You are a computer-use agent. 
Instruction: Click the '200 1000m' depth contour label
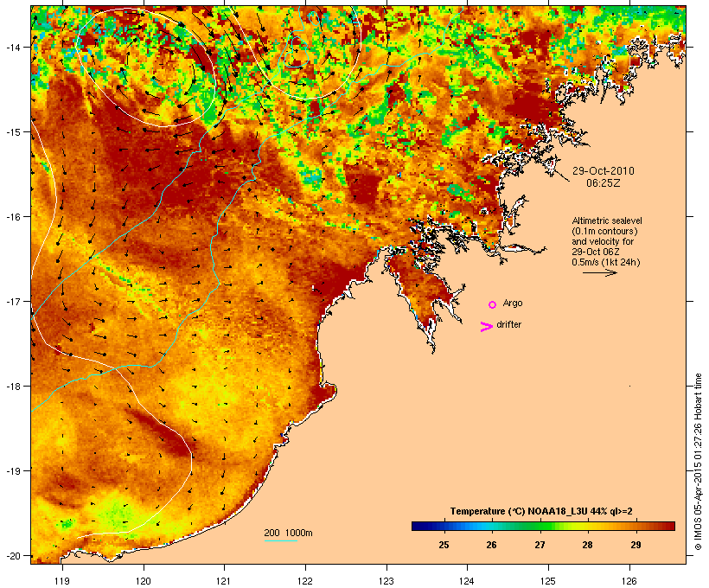(288, 533)
